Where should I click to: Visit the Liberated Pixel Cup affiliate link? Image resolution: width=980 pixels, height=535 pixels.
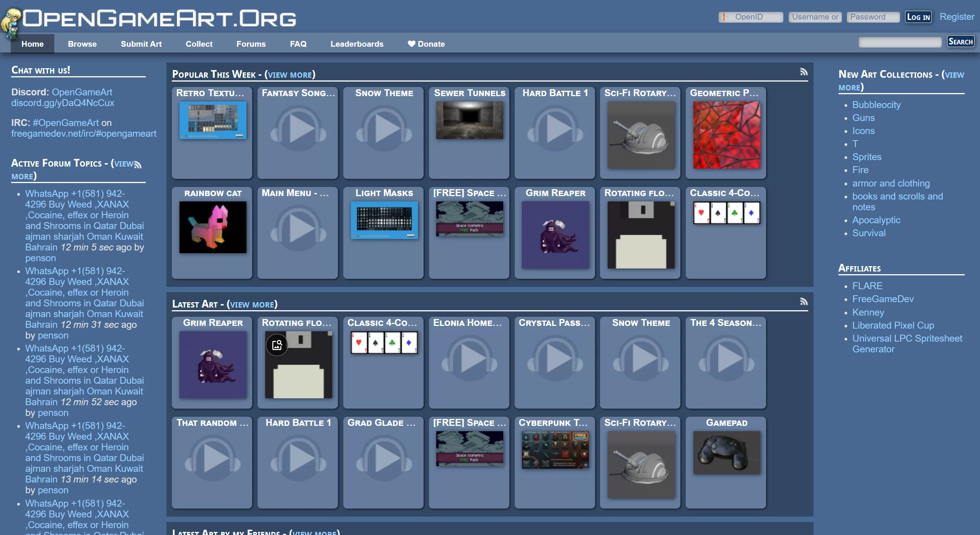pos(893,326)
